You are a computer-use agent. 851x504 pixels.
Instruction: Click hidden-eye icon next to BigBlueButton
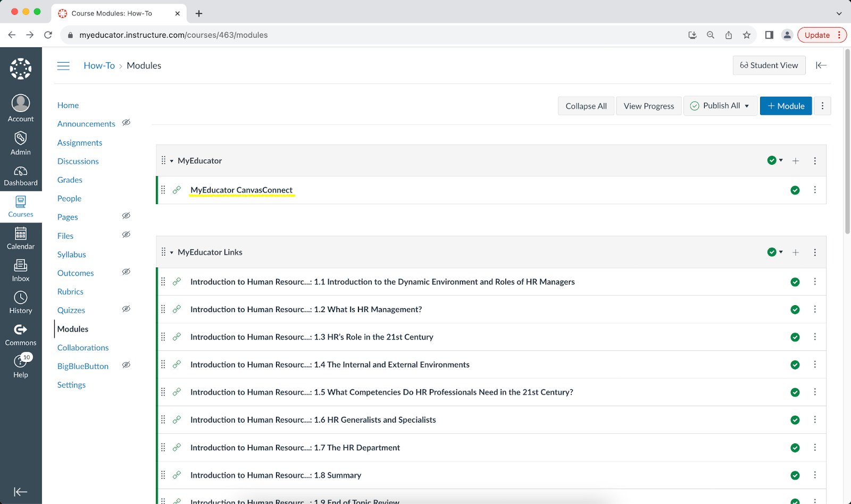pos(126,365)
